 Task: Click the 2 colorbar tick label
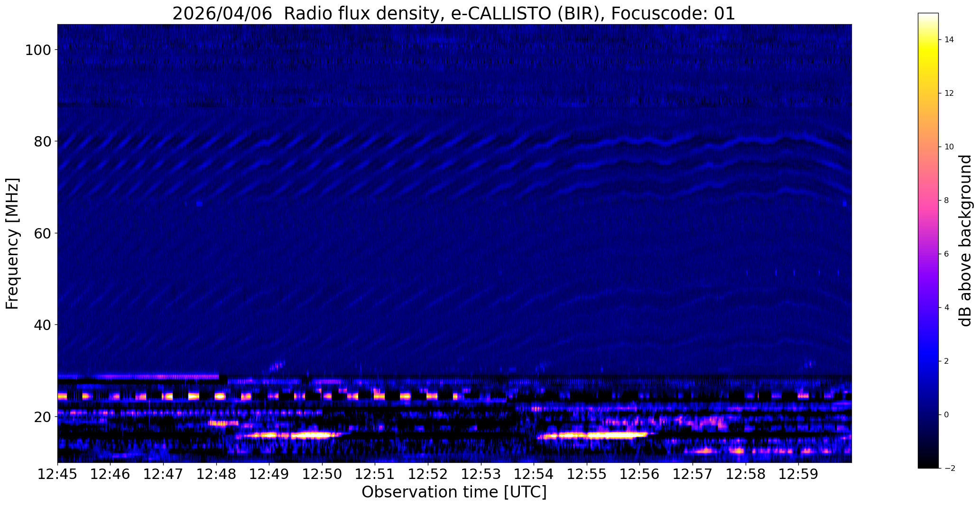click(947, 361)
